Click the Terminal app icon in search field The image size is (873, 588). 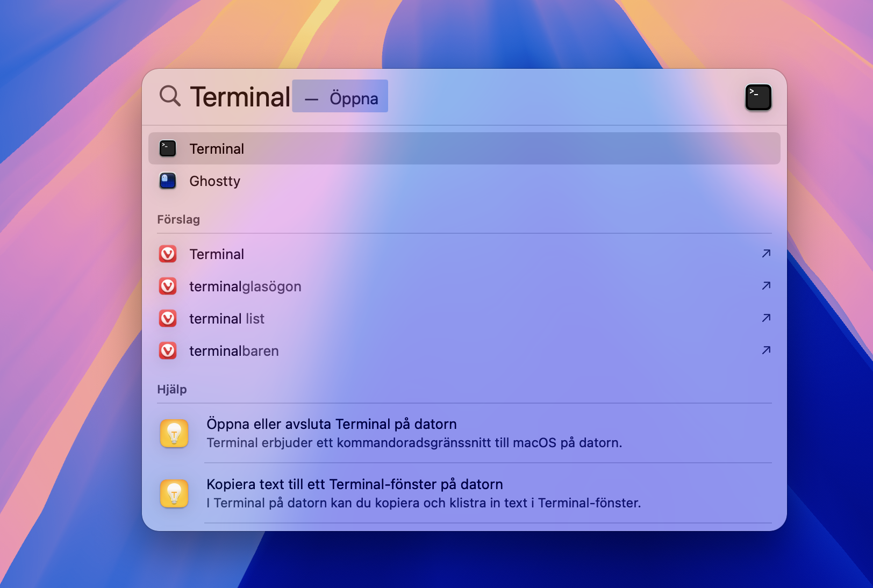[x=758, y=97]
